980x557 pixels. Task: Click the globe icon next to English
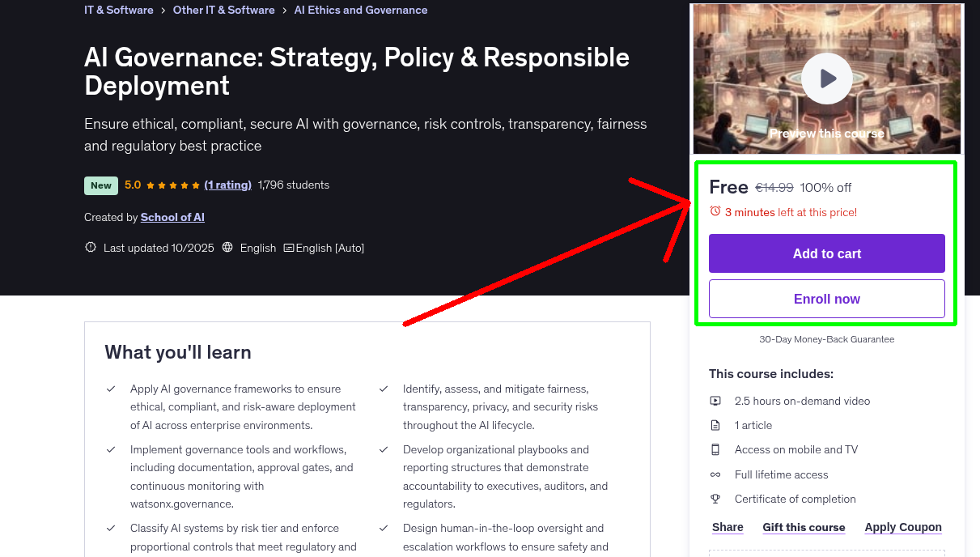coord(229,247)
